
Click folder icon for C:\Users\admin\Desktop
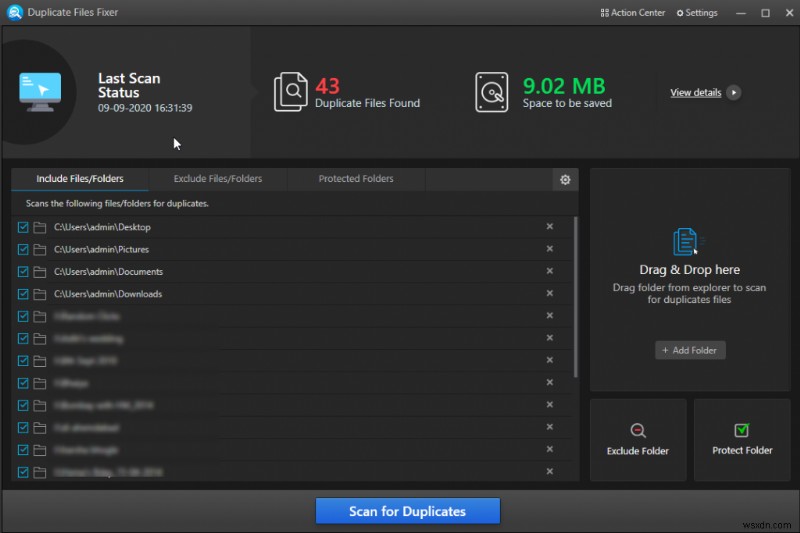coord(40,227)
